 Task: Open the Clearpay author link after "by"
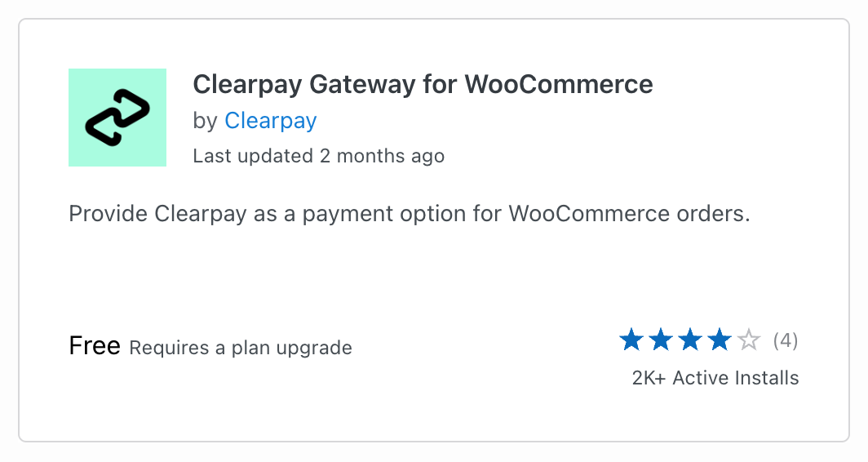click(x=270, y=121)
